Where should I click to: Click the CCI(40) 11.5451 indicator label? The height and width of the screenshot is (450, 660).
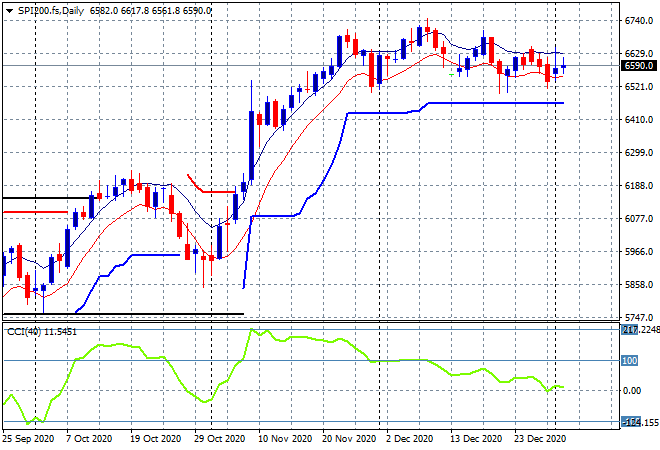click(x=42, y=332)
